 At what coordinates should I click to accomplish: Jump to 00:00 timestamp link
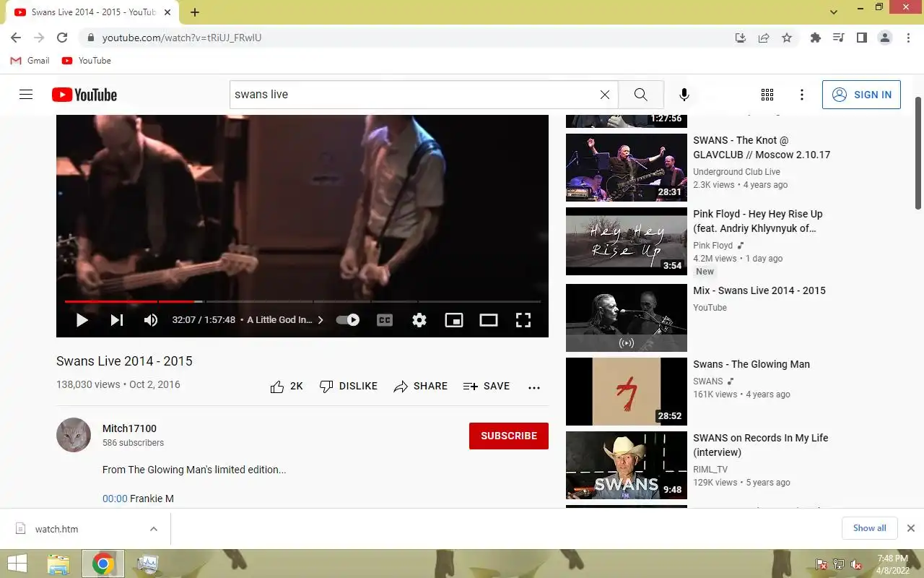point(115,499)
